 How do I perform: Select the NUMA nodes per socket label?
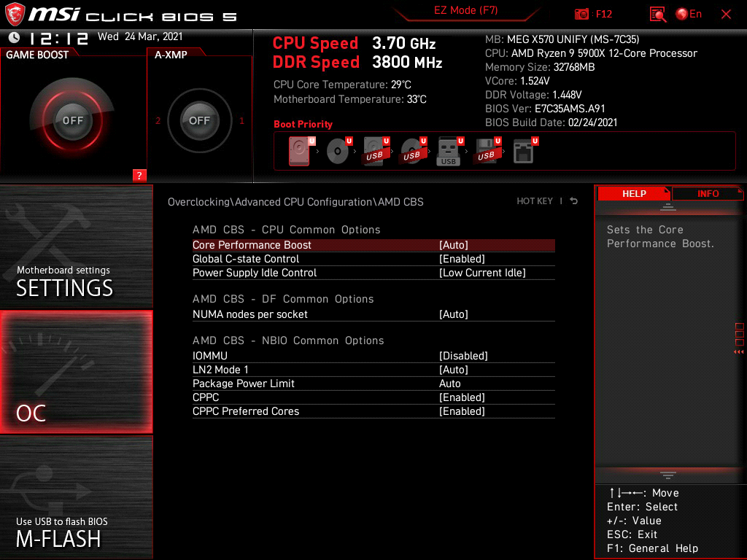pyautogui.click(x=250, y=314)
